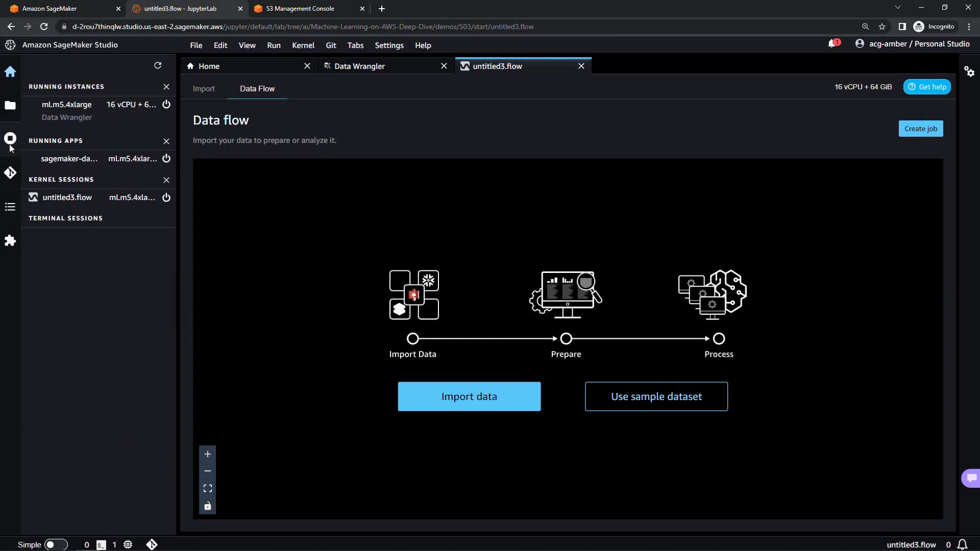Screen dimensions: 980x551
Task: Open the browser tab search dropdown arrow
Action: [897, 8]
